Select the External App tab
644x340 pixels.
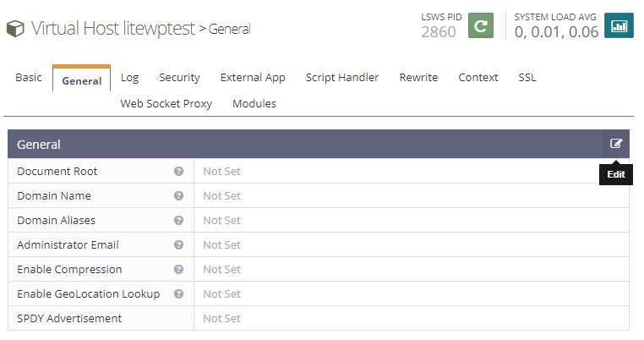(x=253, y=77)
